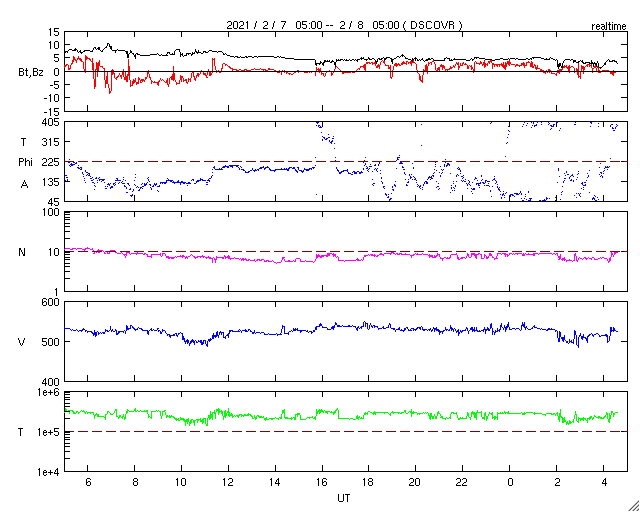Click the 6 hour tick on UT axis
Viewport: 640px width, 512px height.
88,482
